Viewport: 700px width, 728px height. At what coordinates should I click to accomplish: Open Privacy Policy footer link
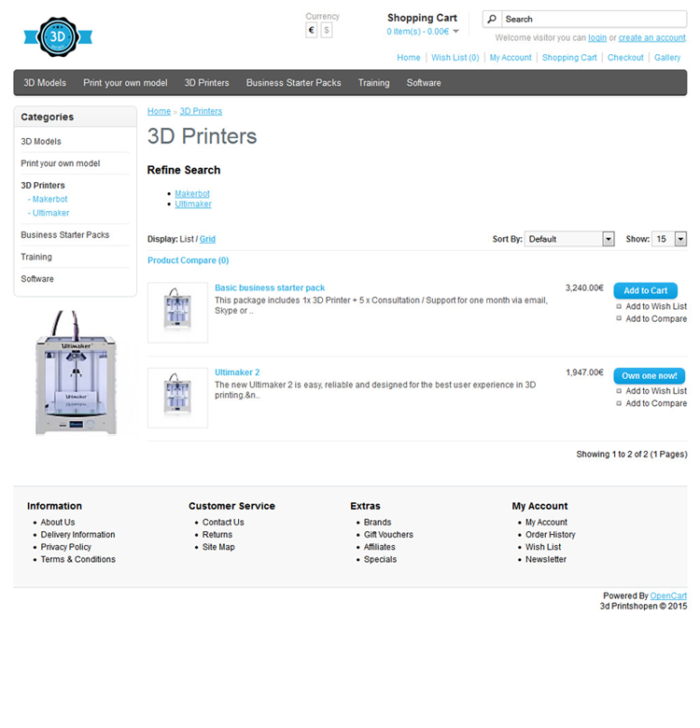66,547
